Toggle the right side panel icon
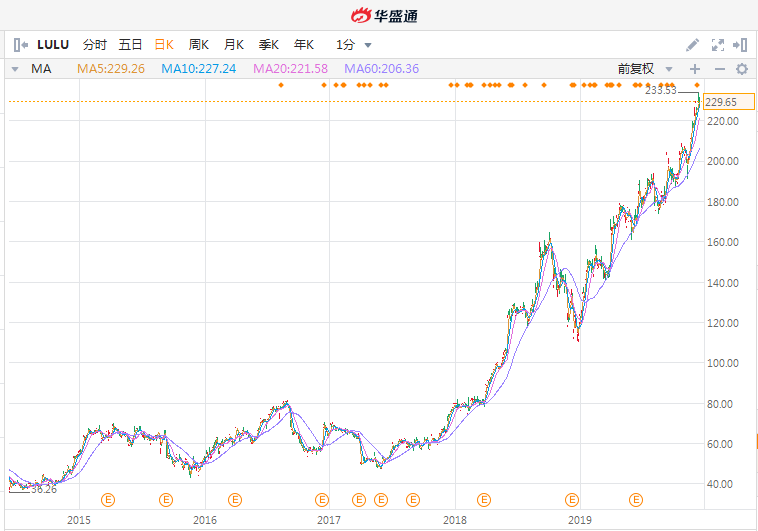The height and width of the screenshot is (531, 758). pos(740,45)
